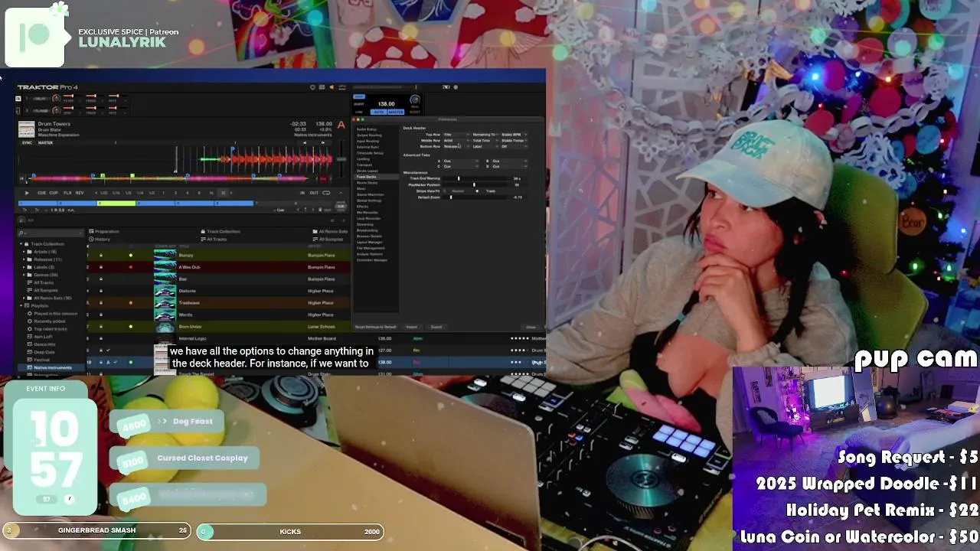Click the lock icon on Born Under row
The image size is (980, 551).
point(101,327)
